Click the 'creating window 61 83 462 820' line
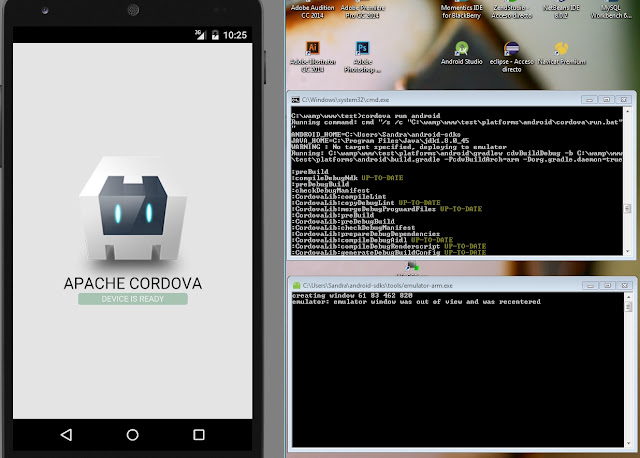This screenshot has width=640, height=458. pos(353,295)
